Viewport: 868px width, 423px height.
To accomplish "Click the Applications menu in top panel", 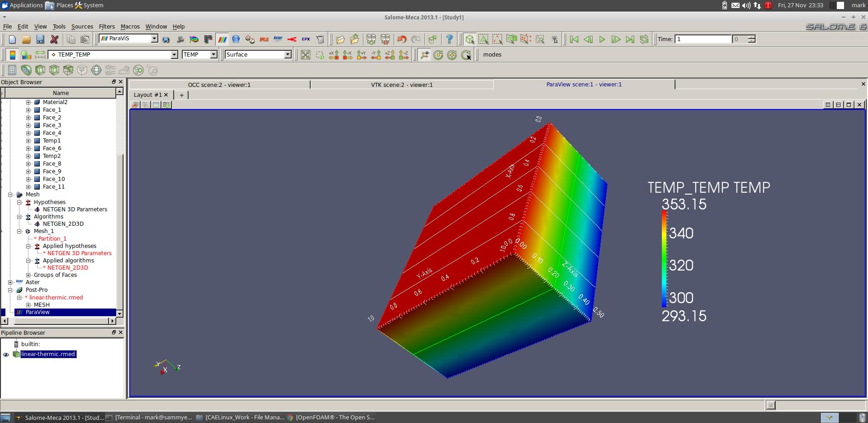I will point(26,5).
